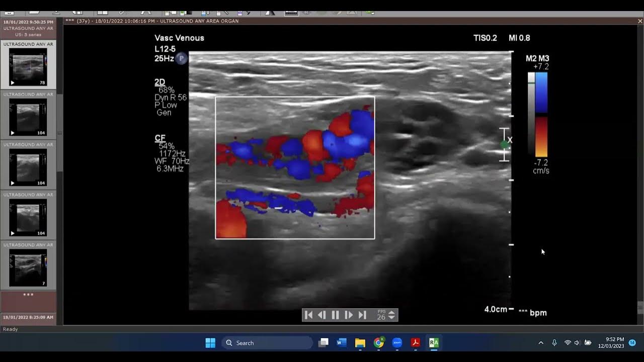
Task: Click the microphone tray icon
Action: pyautogui.click(x=554, y=343)
